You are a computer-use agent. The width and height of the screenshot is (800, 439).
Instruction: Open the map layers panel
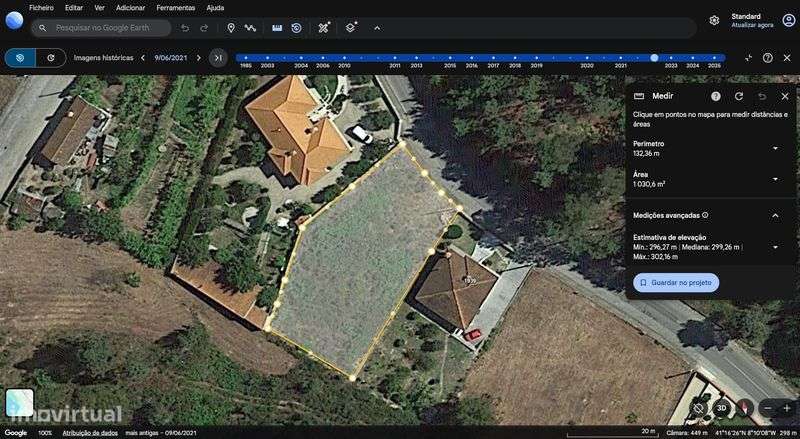(x=351, y=28)
